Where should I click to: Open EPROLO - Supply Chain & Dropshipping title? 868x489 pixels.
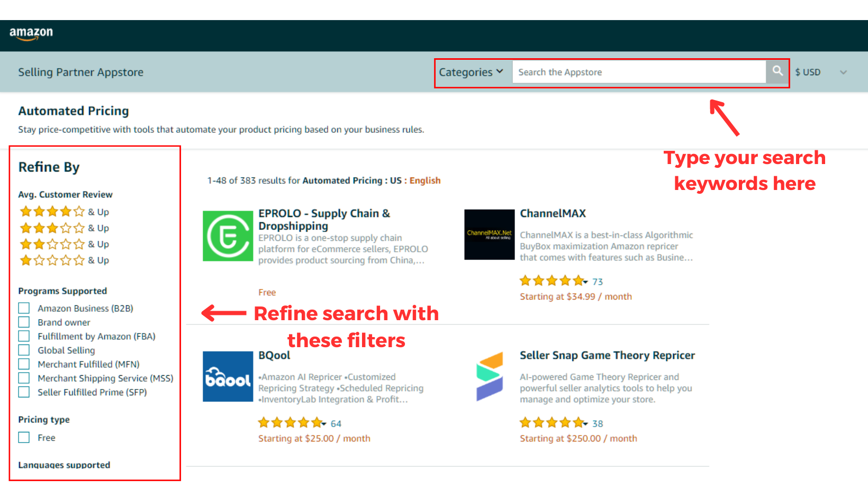point(324,220)
